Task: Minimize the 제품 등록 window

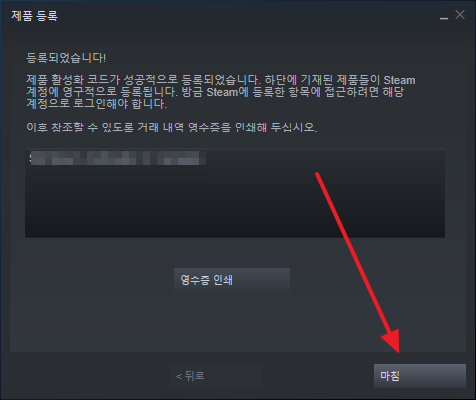Action: (443, 16)
